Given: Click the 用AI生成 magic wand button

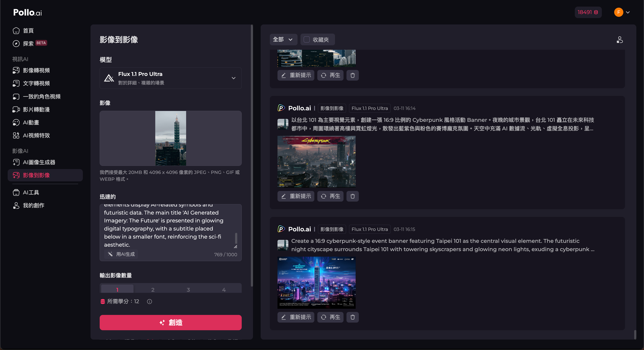Looking at the screenshot, I should coord(121,254).
